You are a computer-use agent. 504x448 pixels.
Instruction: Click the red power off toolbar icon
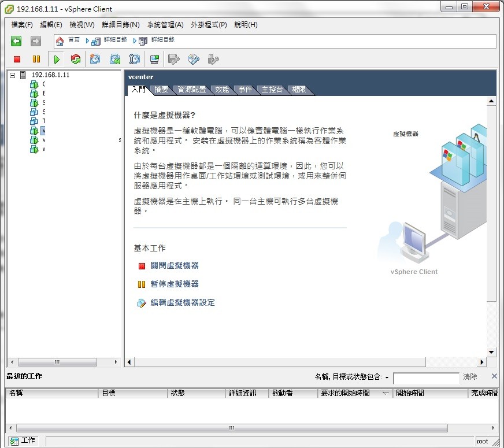pyautogui.click(x=17, y=59)
